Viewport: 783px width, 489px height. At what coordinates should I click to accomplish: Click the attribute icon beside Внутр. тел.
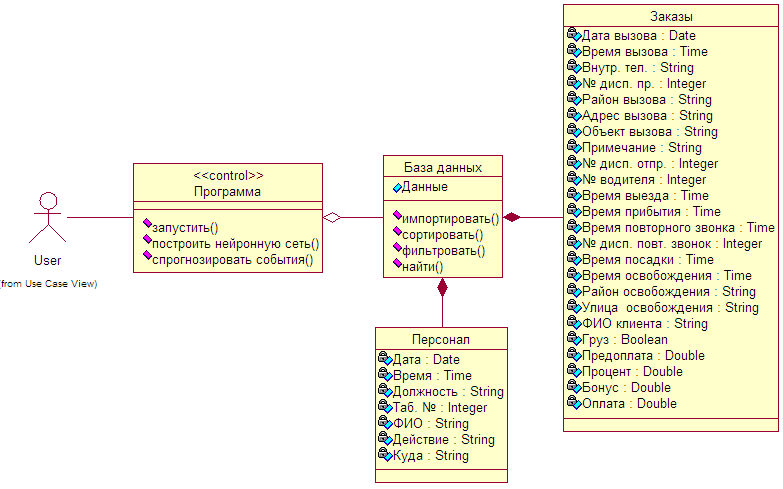pos(574,67)
